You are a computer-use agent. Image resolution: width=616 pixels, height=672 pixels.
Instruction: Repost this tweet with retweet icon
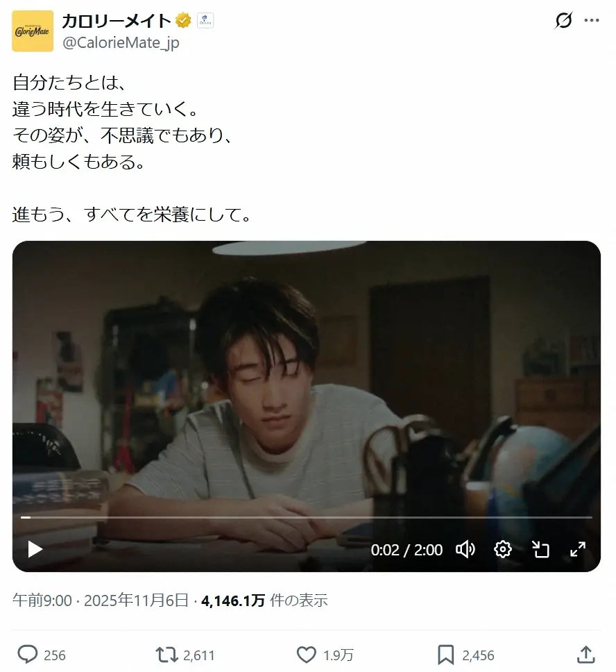[166, 655]
